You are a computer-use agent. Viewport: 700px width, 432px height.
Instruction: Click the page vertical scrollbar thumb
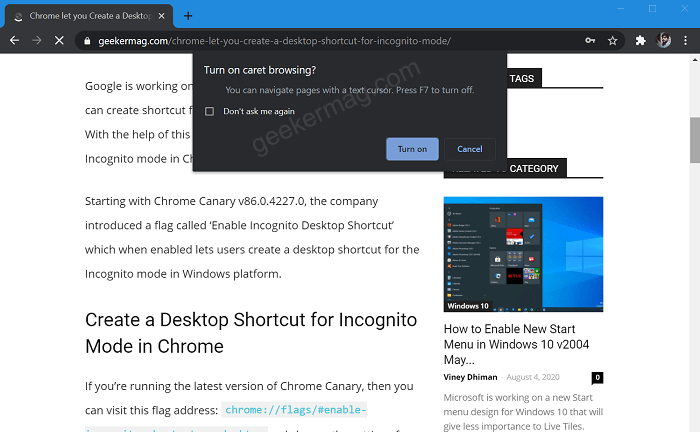(x=695, y=140)
